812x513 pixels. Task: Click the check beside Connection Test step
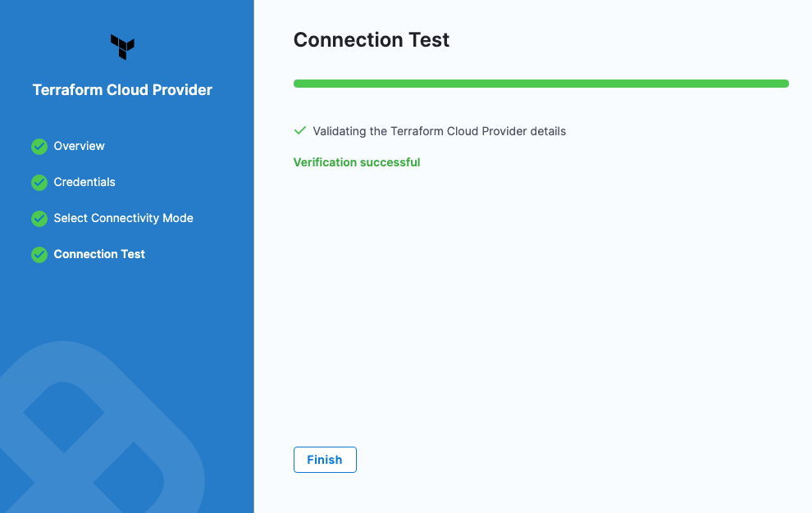(x=39, y=255)
